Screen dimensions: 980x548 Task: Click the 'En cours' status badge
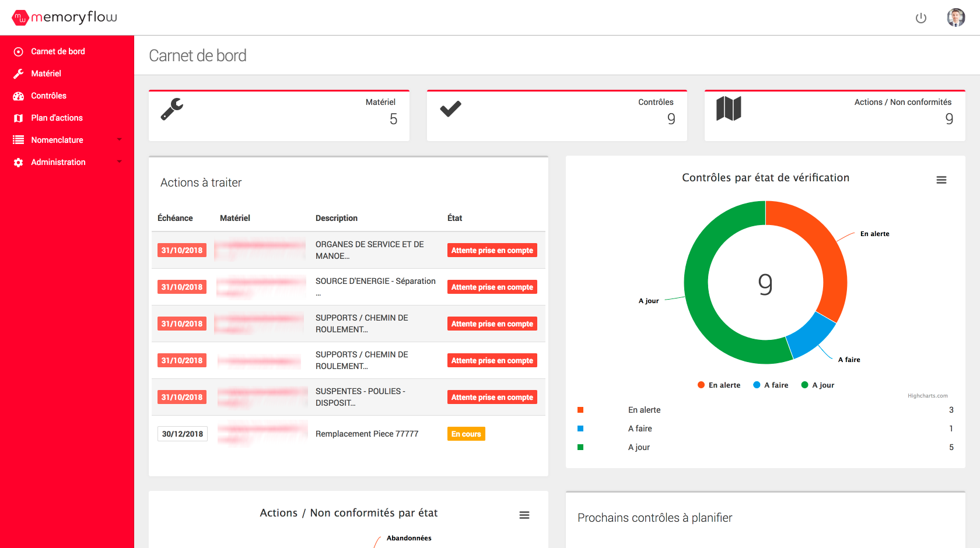466,434
